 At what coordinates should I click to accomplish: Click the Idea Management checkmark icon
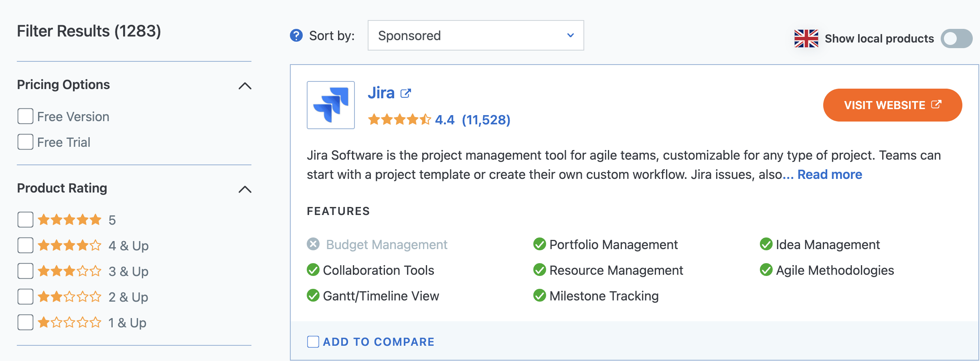[x=766, y=244]
